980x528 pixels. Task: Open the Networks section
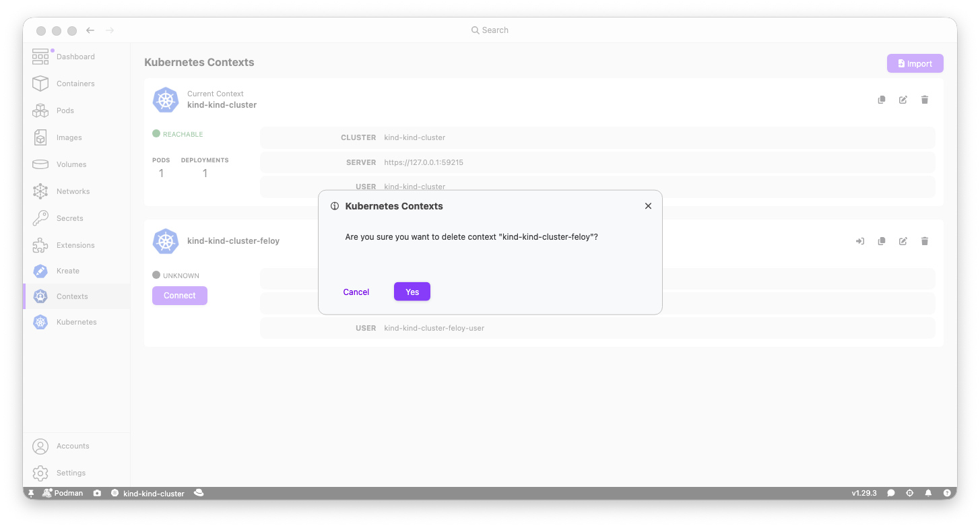(x=76, y=191)
